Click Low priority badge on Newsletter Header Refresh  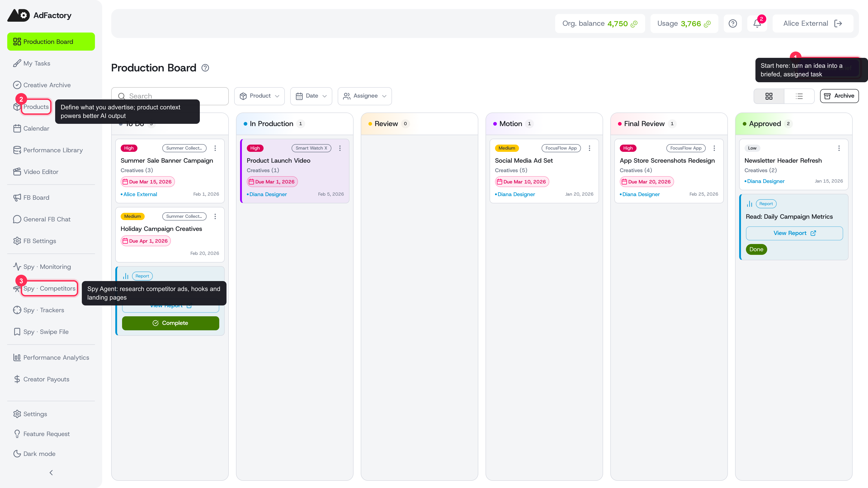pyautogui.click(x=752, y=148)
